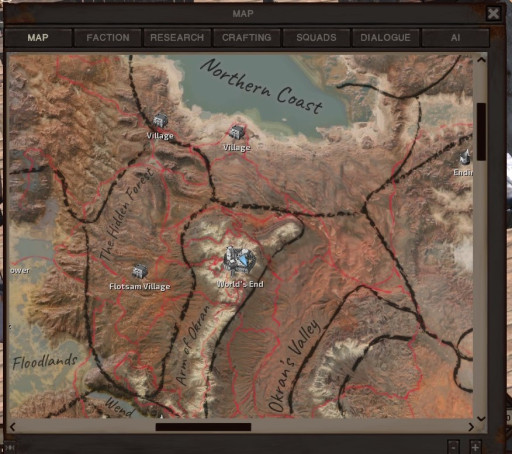Select the World's End town icon
Image resolution: width=512 pixels, height=454 pixels.
click(239, 262)
